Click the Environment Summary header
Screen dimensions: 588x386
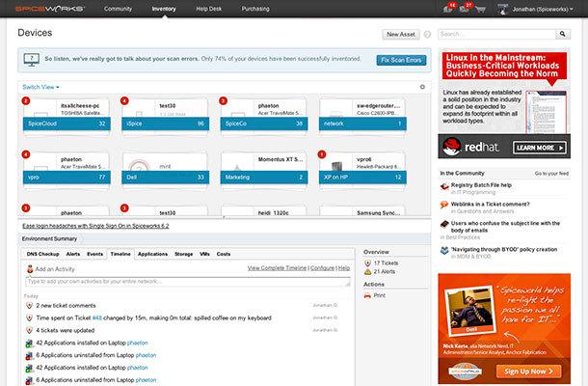pyautogui.click(x=49, y=238)
